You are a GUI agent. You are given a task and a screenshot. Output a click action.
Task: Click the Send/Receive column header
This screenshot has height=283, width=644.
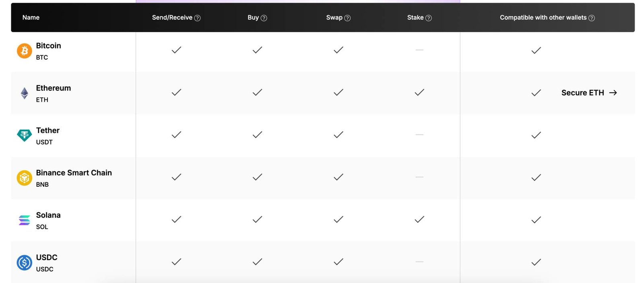point(172,17)
